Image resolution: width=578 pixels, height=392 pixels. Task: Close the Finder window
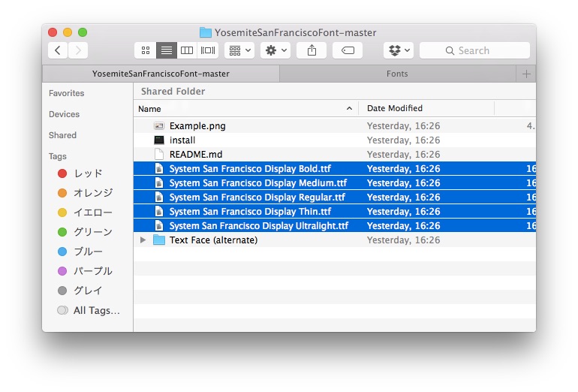tap(53, 32)
